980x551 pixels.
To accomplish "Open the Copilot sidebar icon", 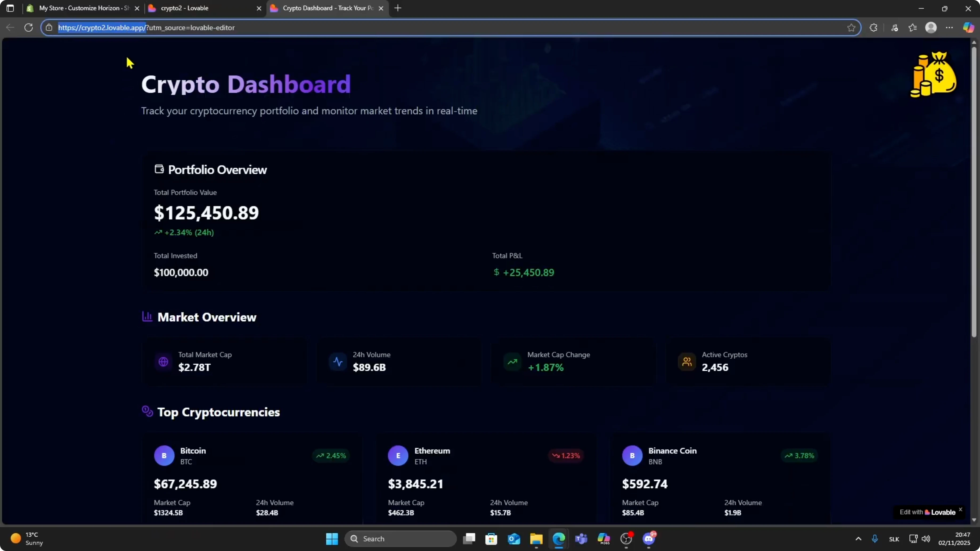I will (x=968, y=27).
